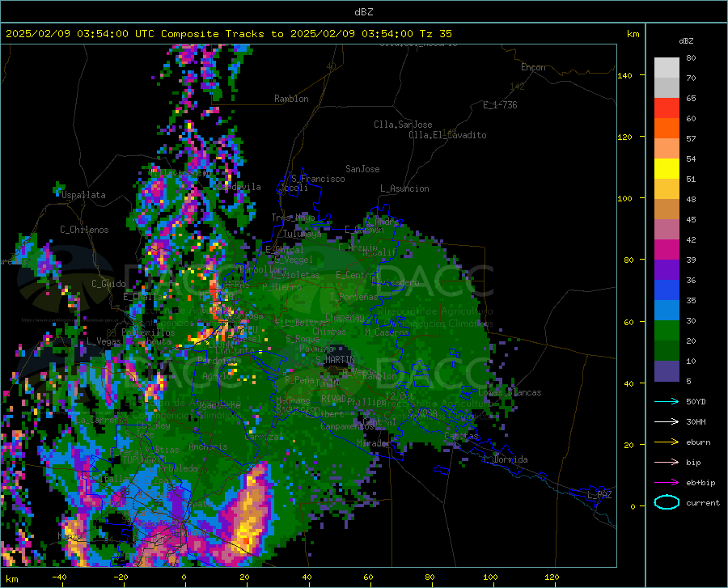Image resolution: width=728 pixels, height=588 pixels.
Task: Select the 54 dBZ yellow color swatch
Action: 667,169
